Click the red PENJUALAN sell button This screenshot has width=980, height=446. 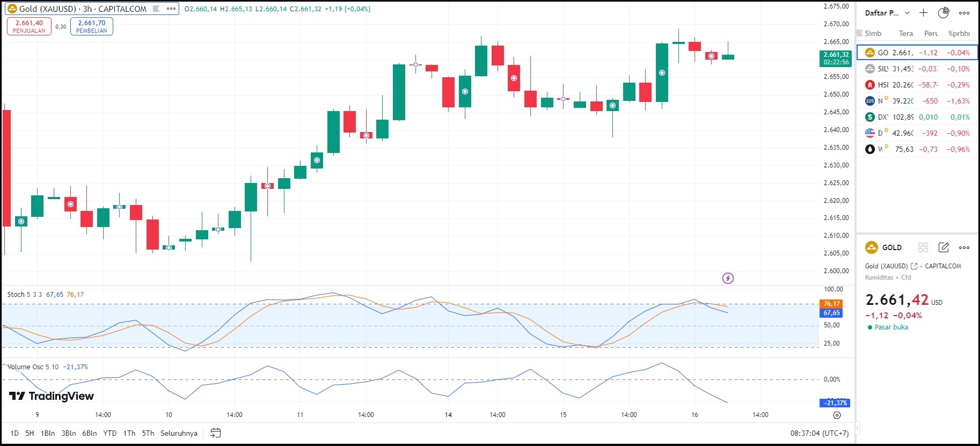(29, 26)
